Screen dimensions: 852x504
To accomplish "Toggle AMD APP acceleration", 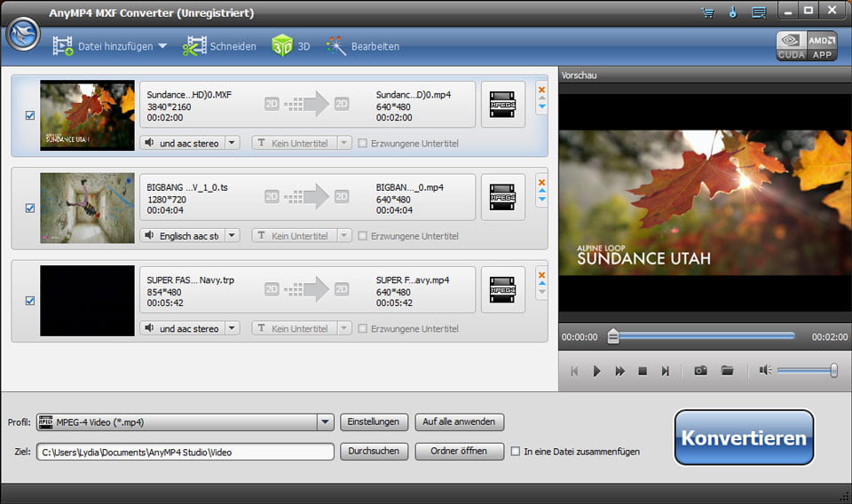I will click(822, 45).
